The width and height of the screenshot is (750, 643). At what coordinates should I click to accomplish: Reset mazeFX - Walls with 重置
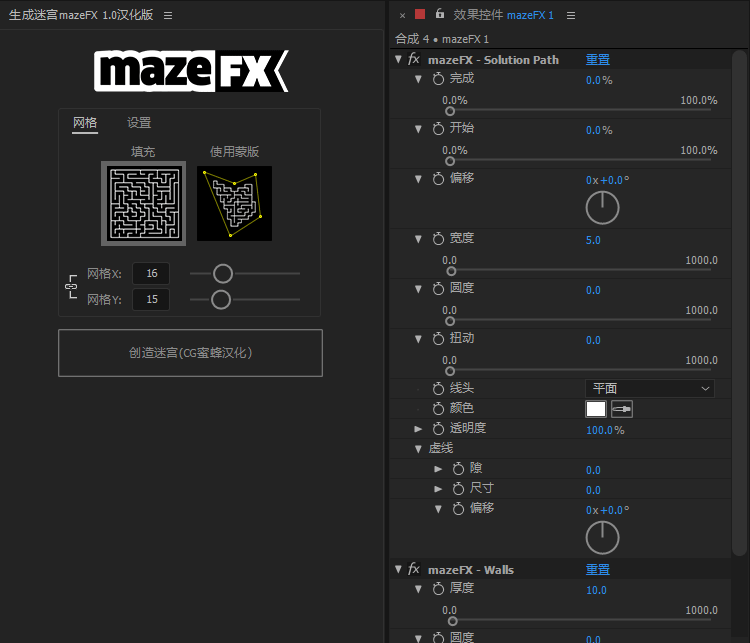[x=598, y=569]
